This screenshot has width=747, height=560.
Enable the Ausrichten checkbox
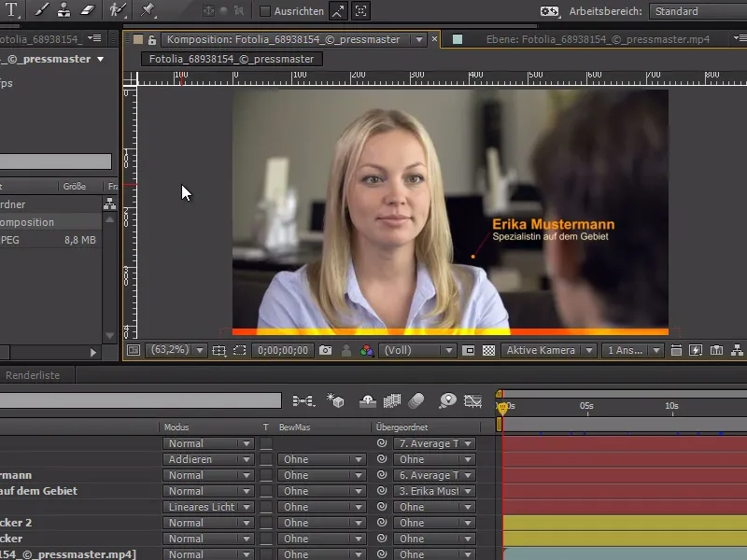pos(265,11)
